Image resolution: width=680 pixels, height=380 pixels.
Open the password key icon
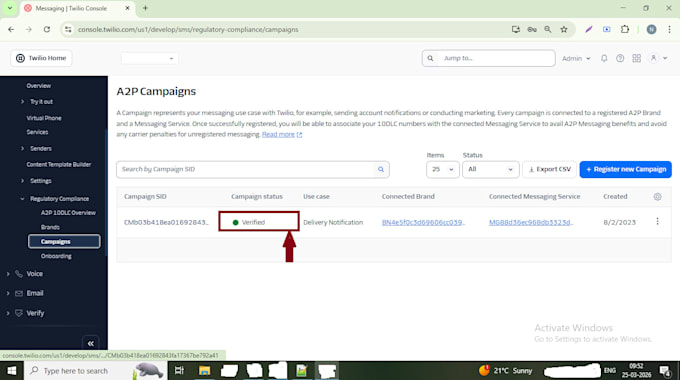point(532,29)
